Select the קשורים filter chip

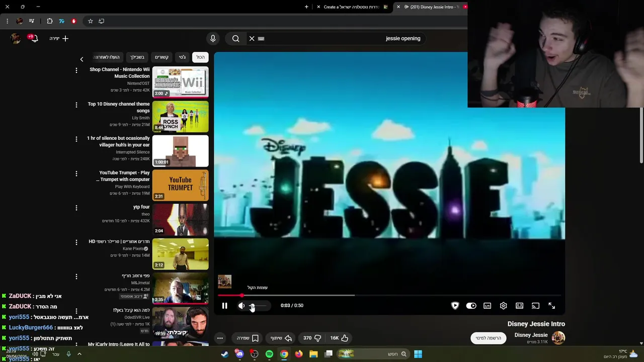coord(162,57)
